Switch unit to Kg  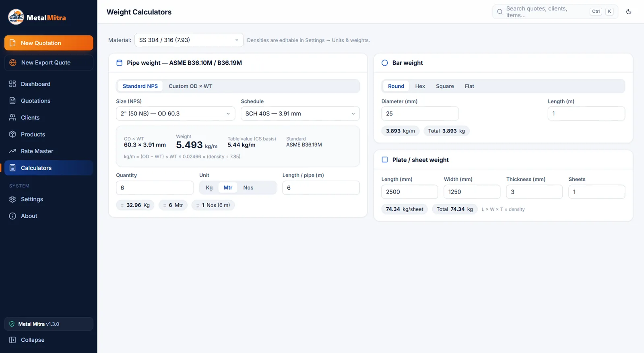point(209,188)
